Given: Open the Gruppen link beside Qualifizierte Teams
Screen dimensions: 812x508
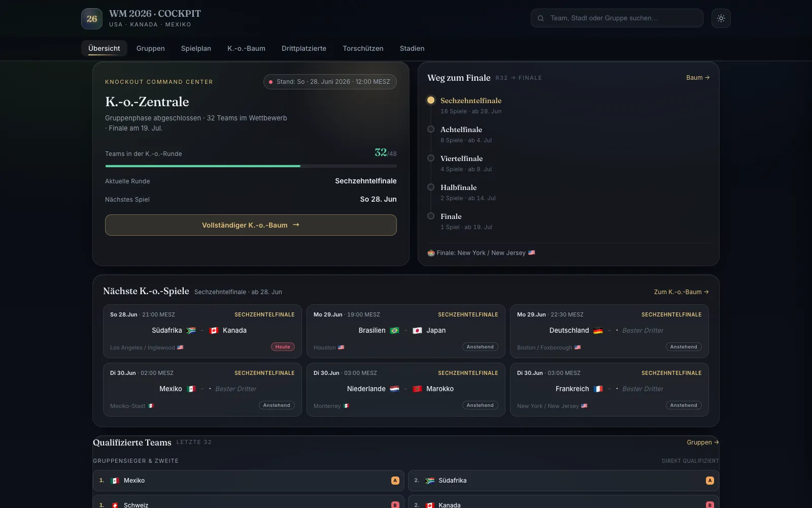Looking at the screenshot, I should point(703,442).
